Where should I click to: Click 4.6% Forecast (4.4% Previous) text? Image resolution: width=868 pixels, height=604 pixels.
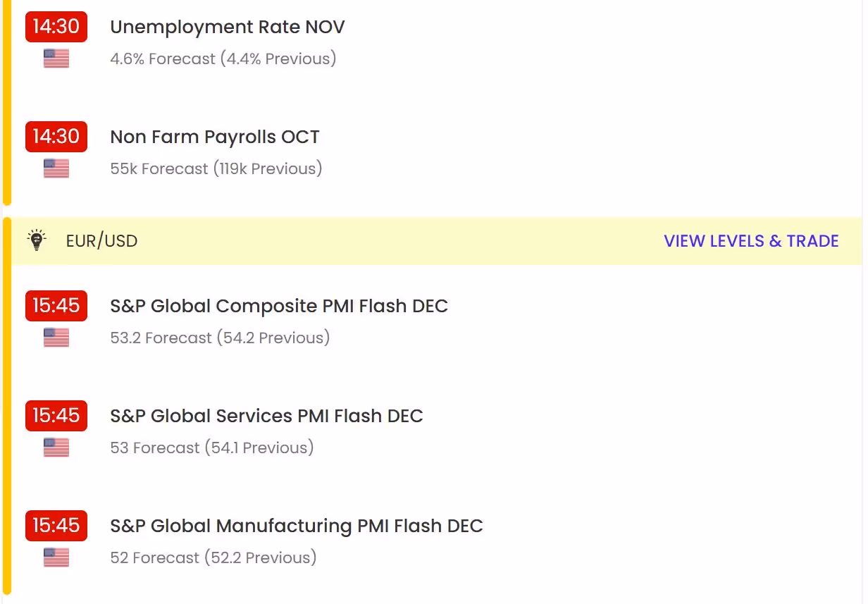(x=223, y=58)
